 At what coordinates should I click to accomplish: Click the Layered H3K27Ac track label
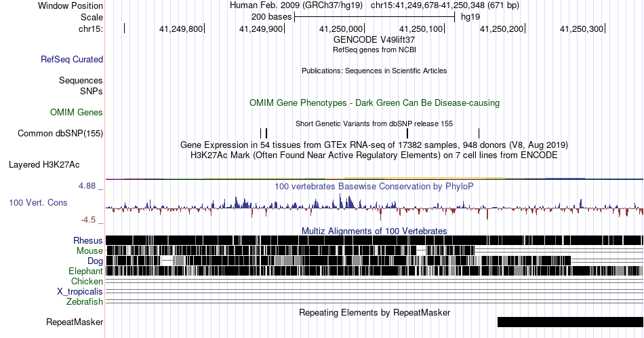[44, 164]
